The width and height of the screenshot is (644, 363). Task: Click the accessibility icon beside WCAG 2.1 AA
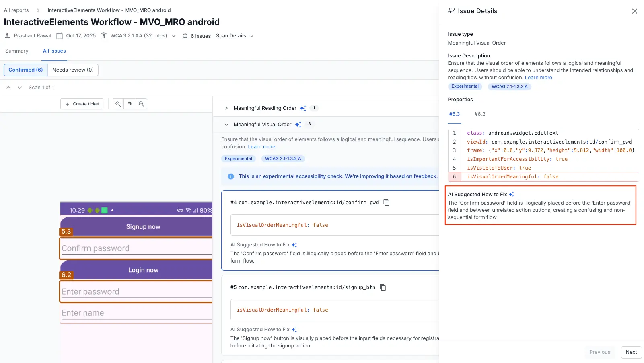click(x=104, y=35)
